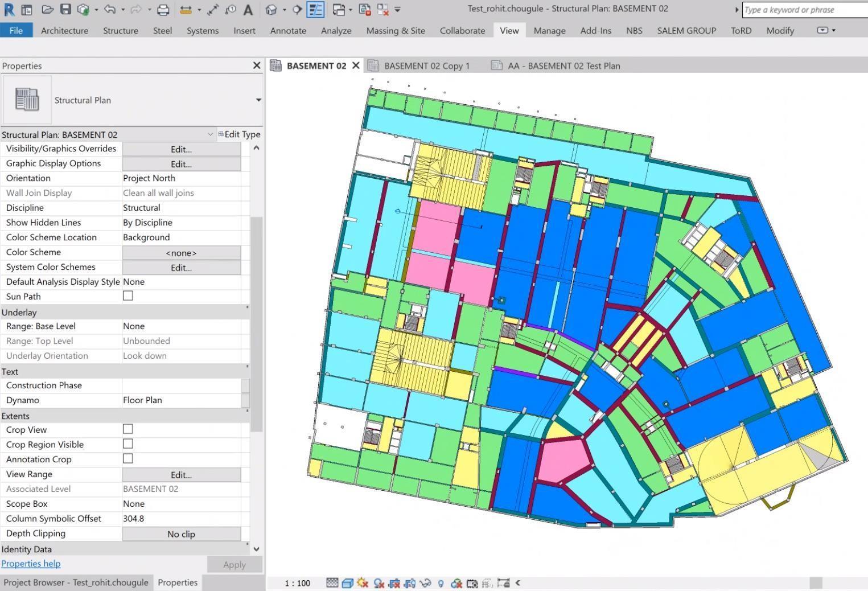Expand the Structural Plan: BASEMENT 02 instance dropdown
Screen dimensions: 868x591
click(x=210, y=135)
